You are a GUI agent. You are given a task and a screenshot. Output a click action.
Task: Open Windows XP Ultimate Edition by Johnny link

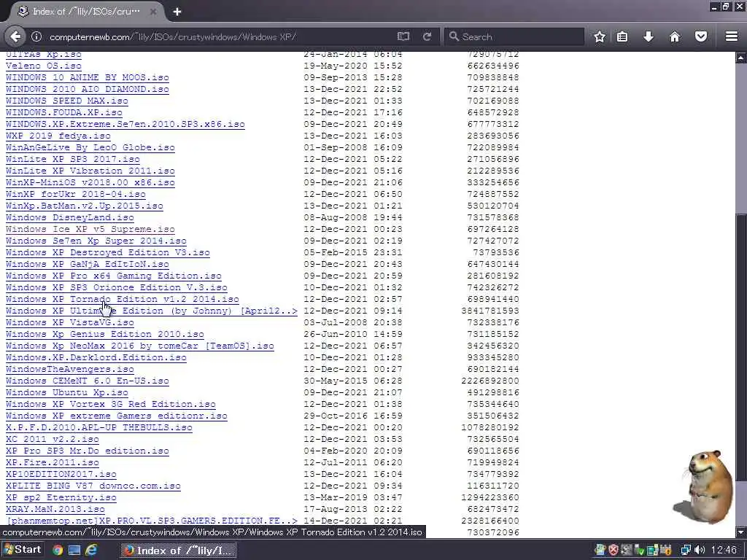coord(152,311)
